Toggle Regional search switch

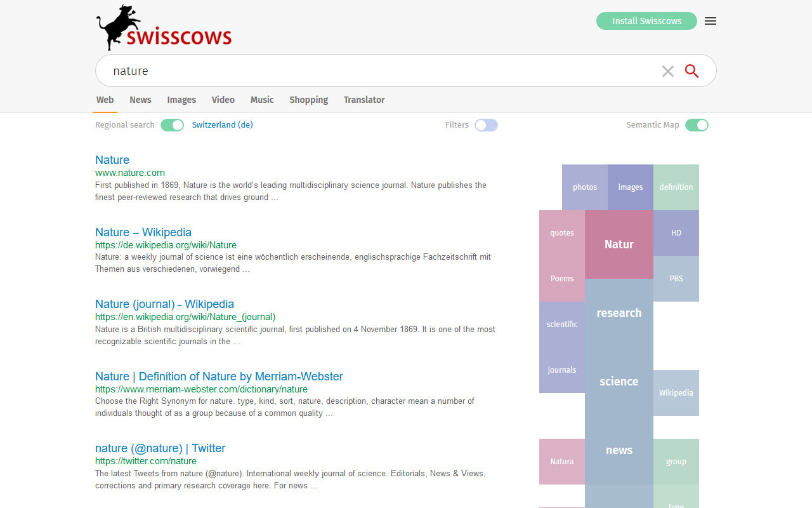pos(172,125)
